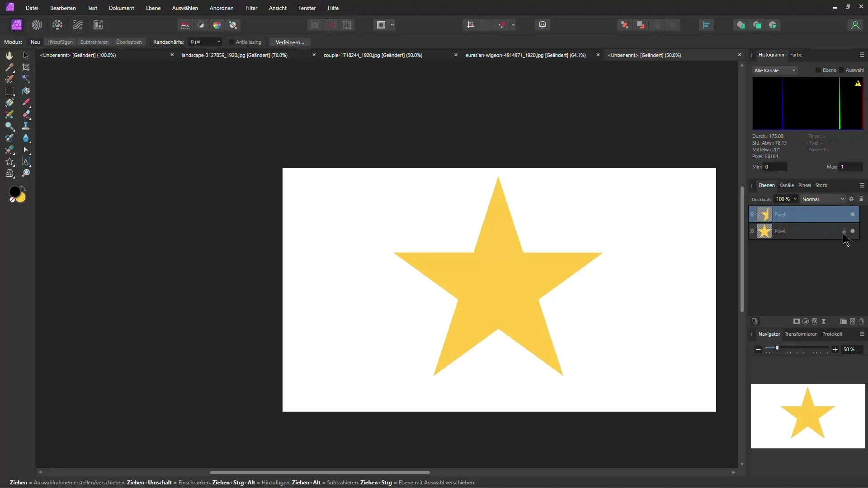This screenshot has width=868, height=488.
Task: Set selection mode to Subtrahieren
Action: coord(94,42)
